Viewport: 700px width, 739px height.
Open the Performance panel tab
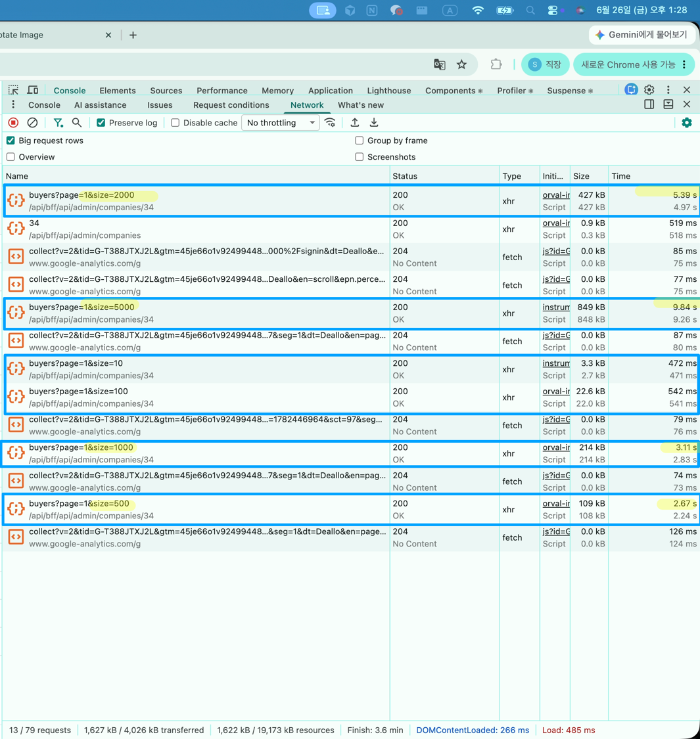[222, 91]
